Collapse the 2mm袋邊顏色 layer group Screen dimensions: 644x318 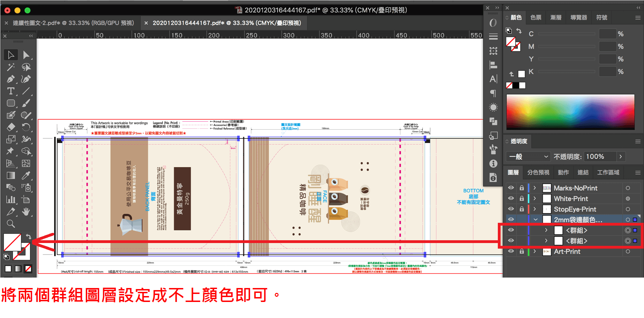tap(535, 219)
